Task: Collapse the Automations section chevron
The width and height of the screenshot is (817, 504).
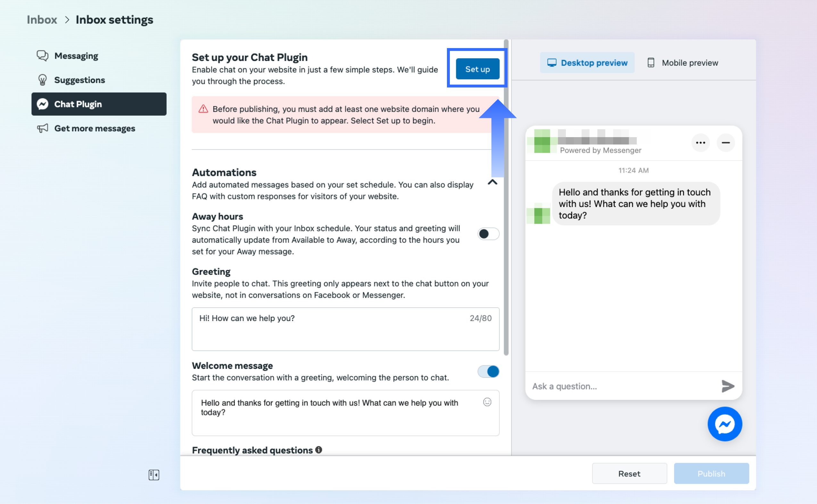Action: point(492,182)
